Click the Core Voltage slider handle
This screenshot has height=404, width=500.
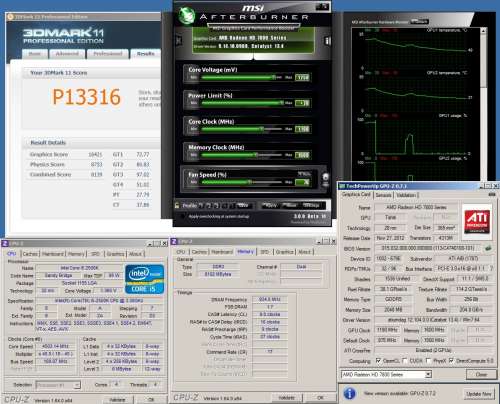[x=274, y=77]
